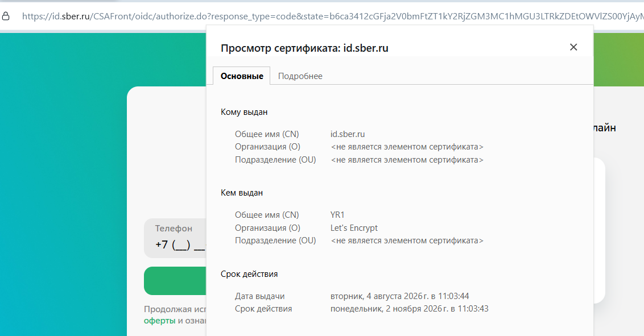Click the page URL in address bar
The width and height of the screenshot is (644, 336).
point(333,16)
